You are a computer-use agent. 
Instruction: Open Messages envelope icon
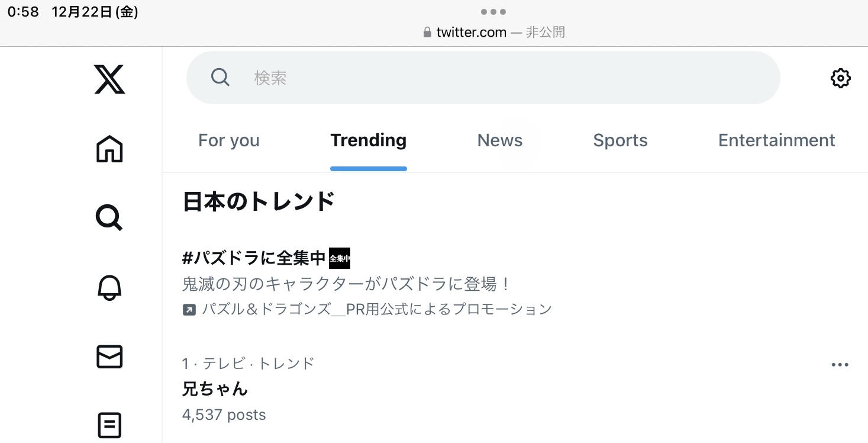109,357
